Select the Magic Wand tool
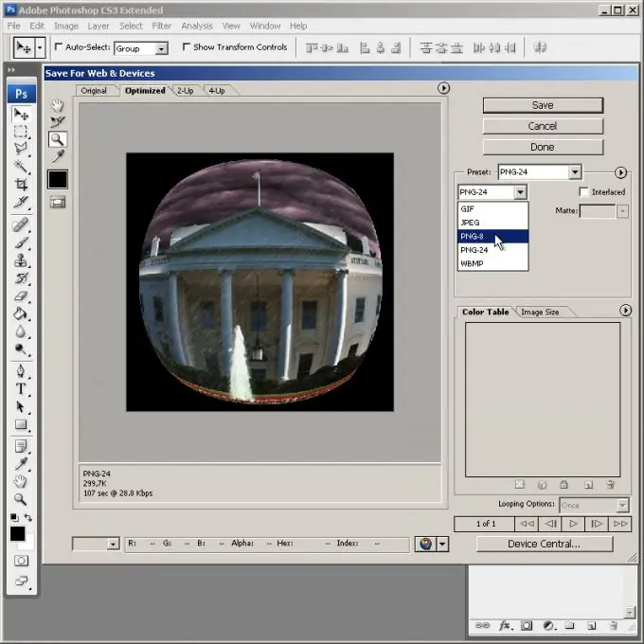The image size is (644, 644). [x=21, y=167]
